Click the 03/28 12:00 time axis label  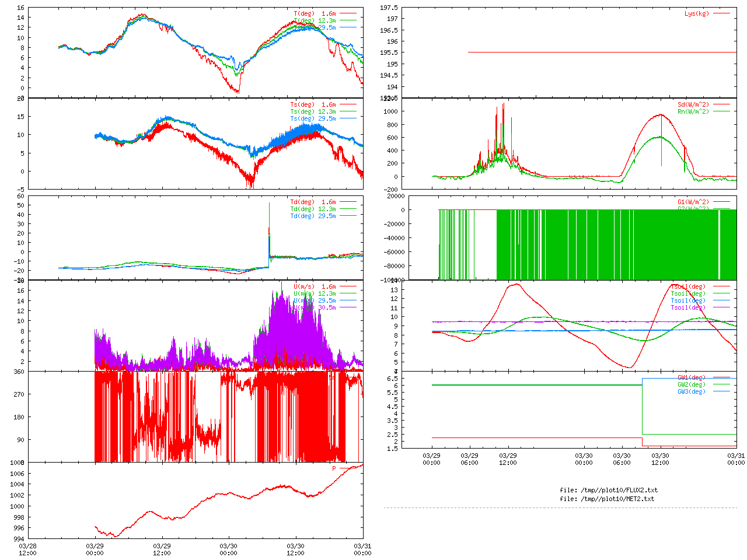pyautogui.click(x=27, y=549)
